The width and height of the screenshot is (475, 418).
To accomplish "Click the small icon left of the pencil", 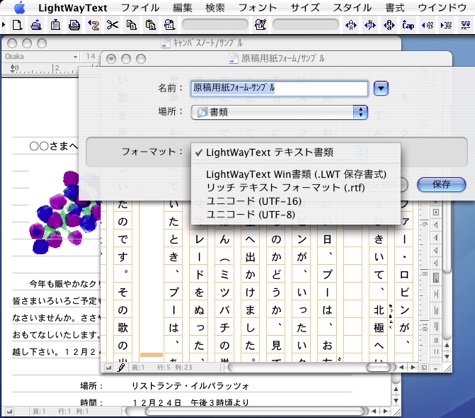I will tap(108, 368).
